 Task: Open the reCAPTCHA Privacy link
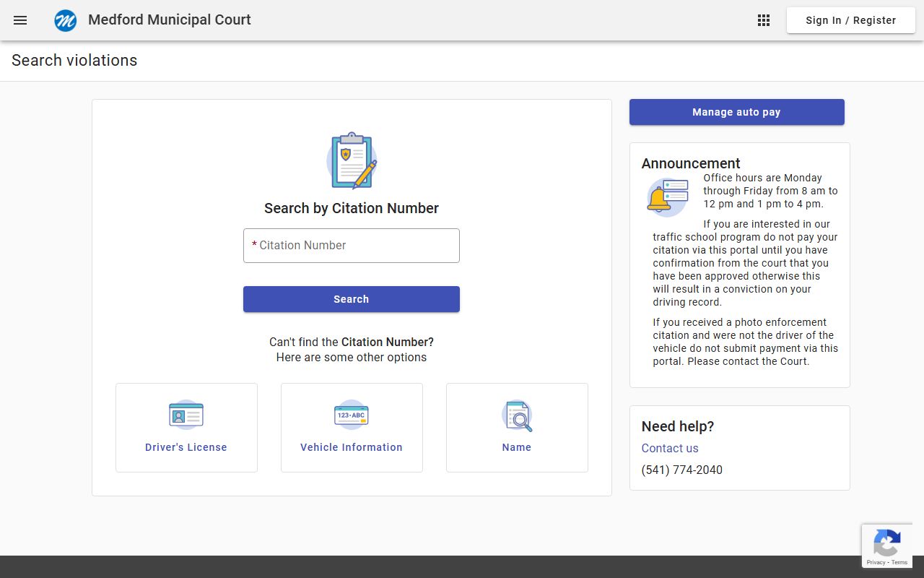tap(876, 562)
